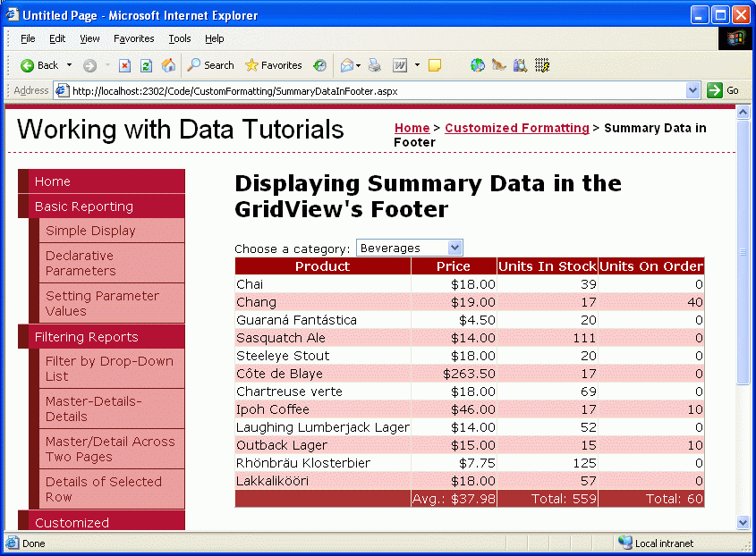756x556 pixels.
Task: Follow the Customized Formatting breadcrumb link
Action: pos(516,128)
